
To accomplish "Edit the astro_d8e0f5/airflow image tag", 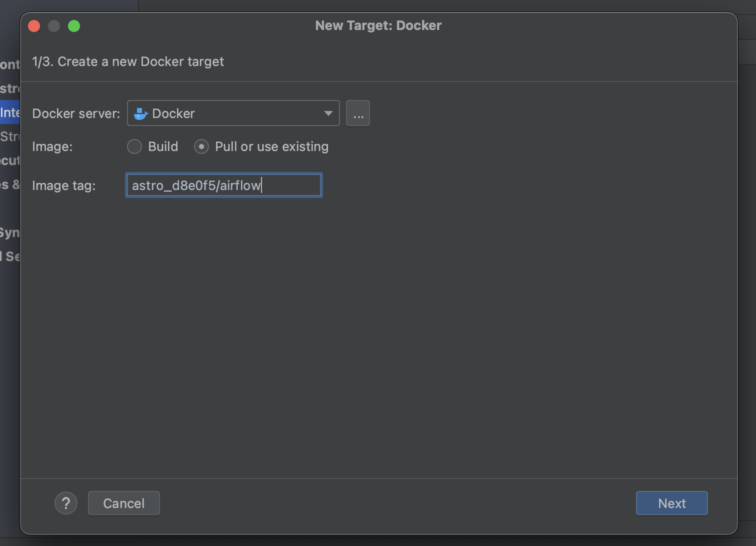I will (x=223, y=185).
